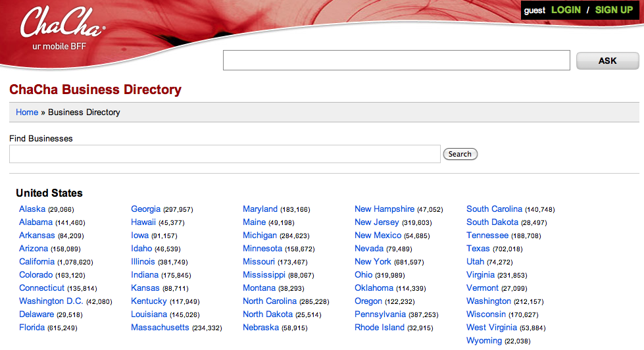Open Washington D.C. directory link
Viewport: 644px width, 350px height.
51,301
